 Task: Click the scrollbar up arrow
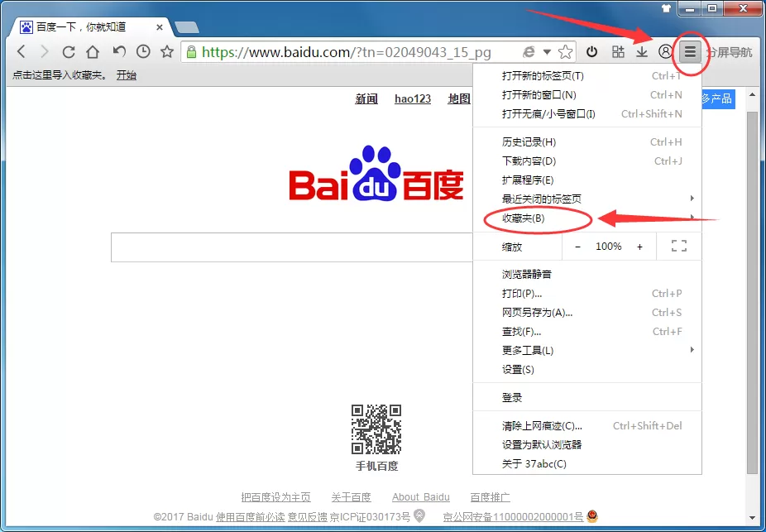[752, 95]
